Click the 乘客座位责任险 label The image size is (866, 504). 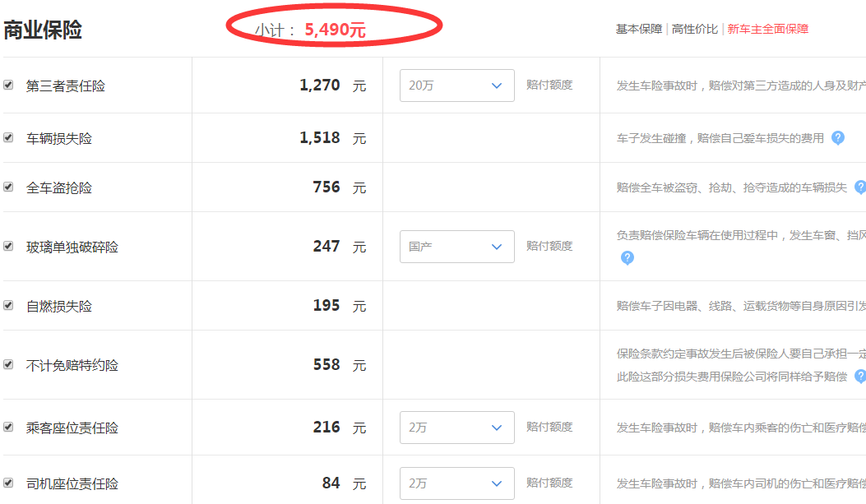tap(72, 428)
